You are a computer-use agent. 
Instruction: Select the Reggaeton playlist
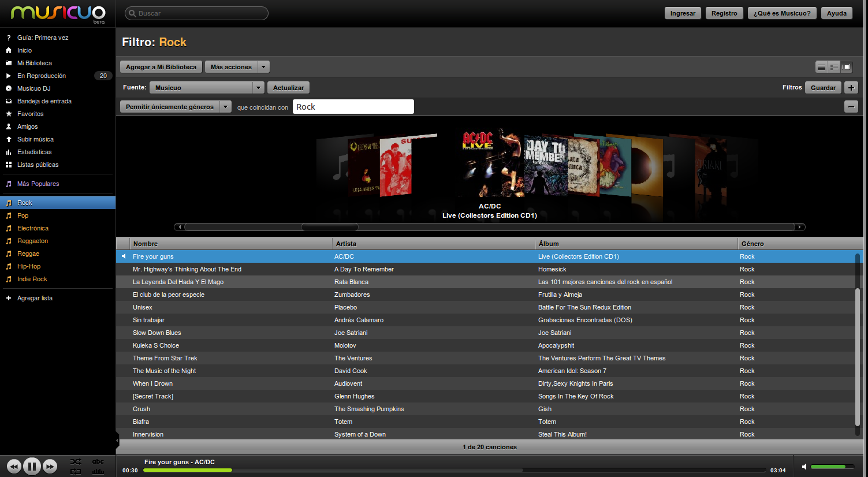32,241
